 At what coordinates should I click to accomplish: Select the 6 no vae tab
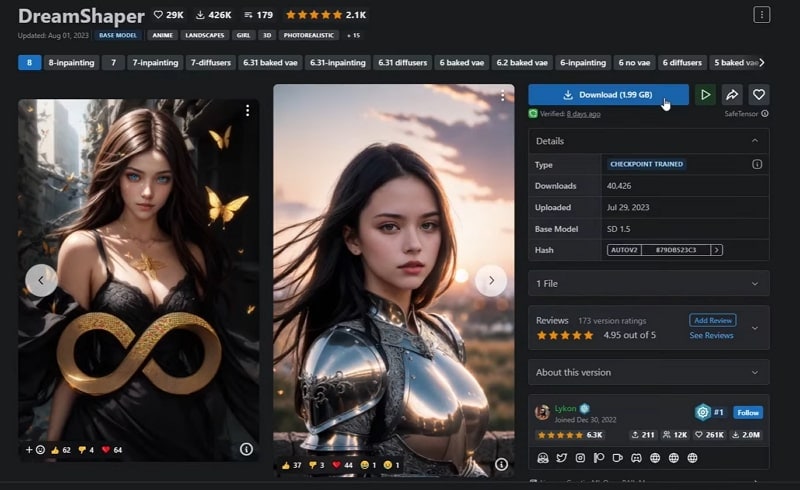coord(634,63)
